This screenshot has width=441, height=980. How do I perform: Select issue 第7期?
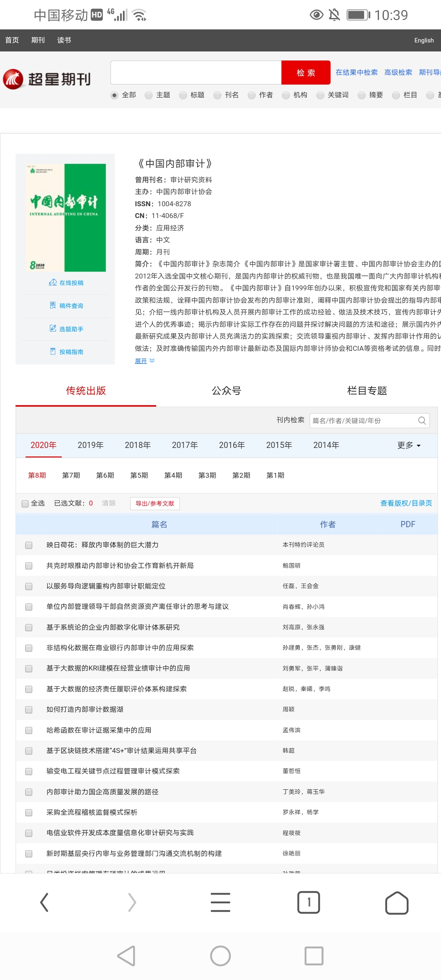click(71, 475)
